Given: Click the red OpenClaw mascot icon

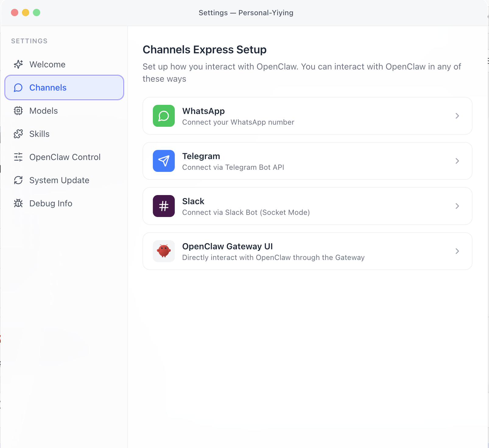Looking at the screenshot, I should pos(164,251).
